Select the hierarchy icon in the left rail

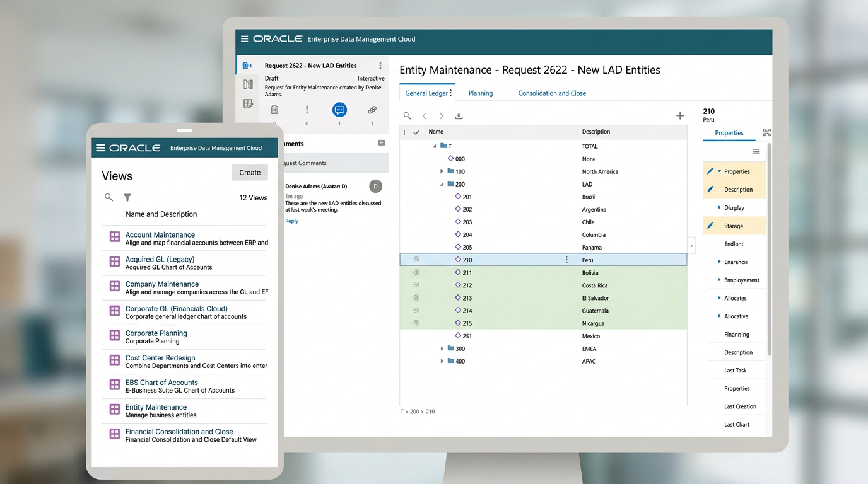(x=247, y=84)
